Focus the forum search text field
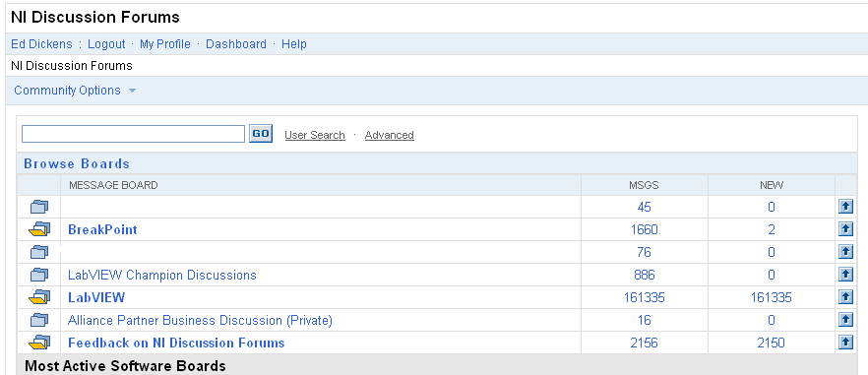868x375 pixels. (x=133, y=134)
